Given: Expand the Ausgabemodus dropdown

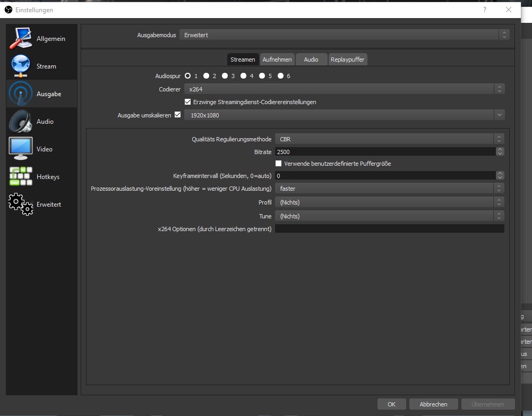Looking at the screenshot, I should tap(344, 35).
